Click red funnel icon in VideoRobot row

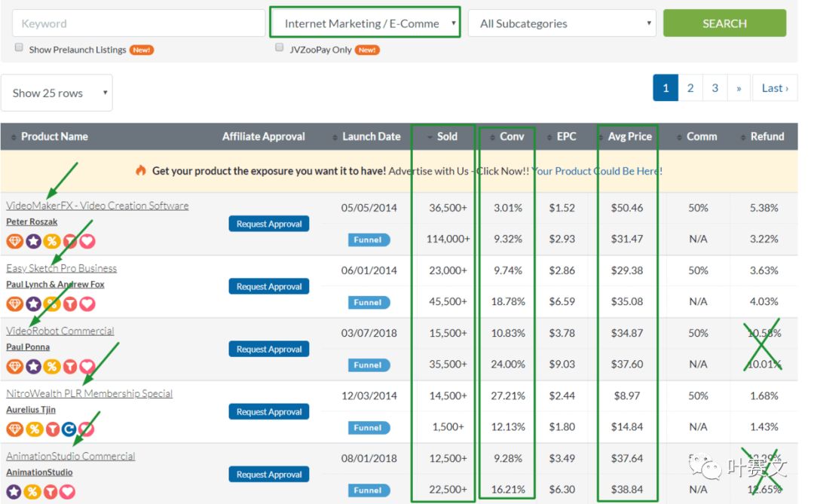(x=69, y=366)
